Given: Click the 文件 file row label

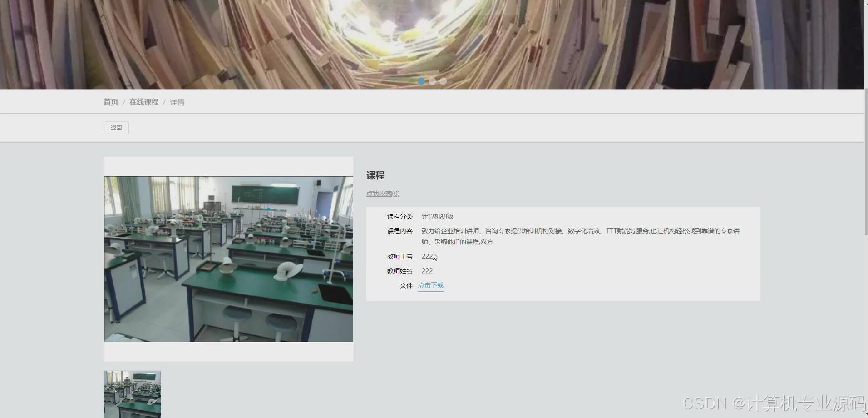Looking at the screenshot, I should pyautogui.click(x=405, y=285).
